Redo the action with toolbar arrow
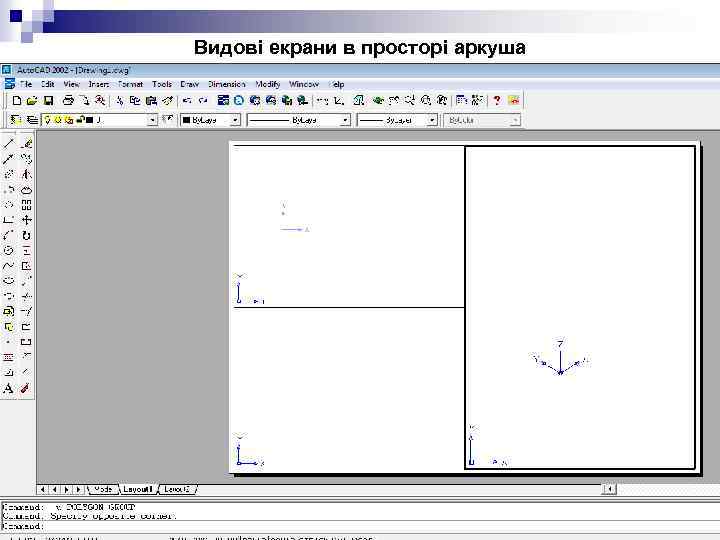Viewport: 720px width, 540px height. pos(202,100)
